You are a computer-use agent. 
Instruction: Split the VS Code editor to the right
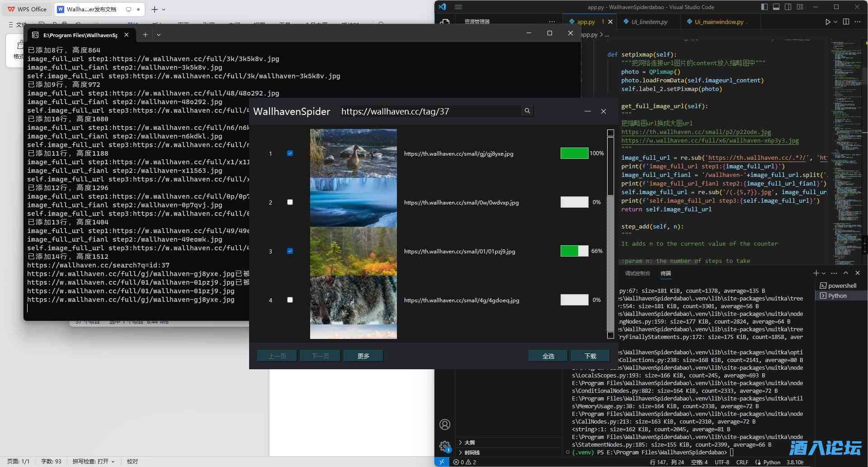point(846,22)
